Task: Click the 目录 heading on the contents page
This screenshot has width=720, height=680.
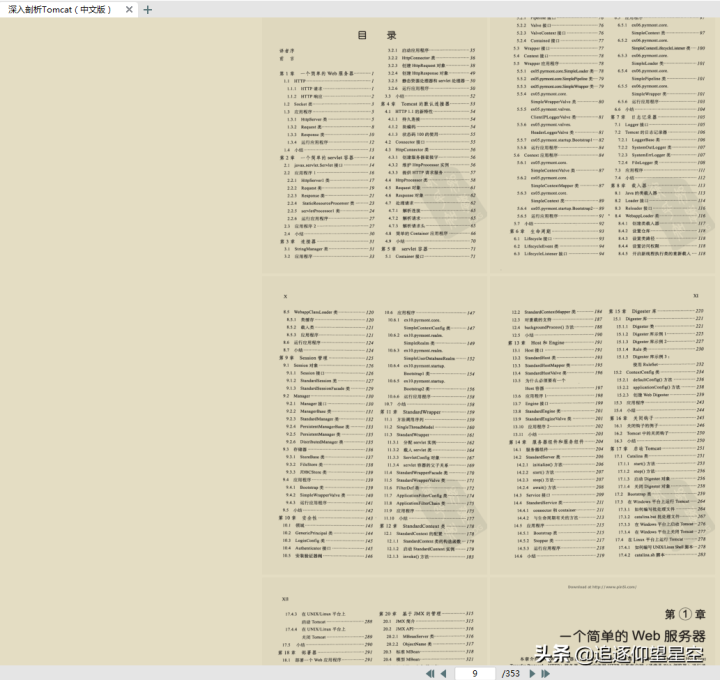Action: 377,35
